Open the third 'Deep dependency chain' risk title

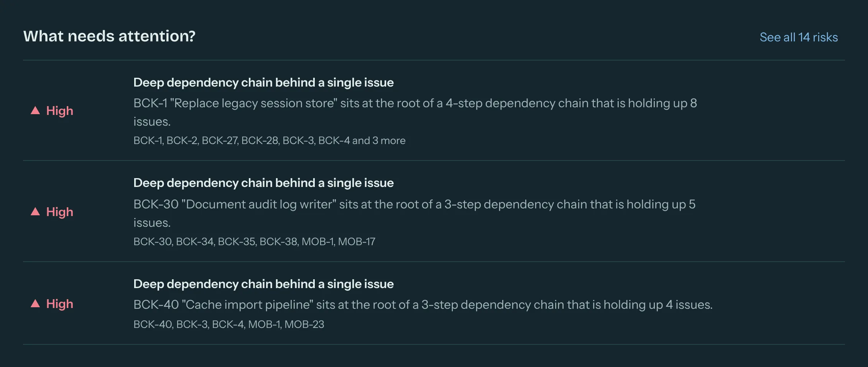point(263,284)
